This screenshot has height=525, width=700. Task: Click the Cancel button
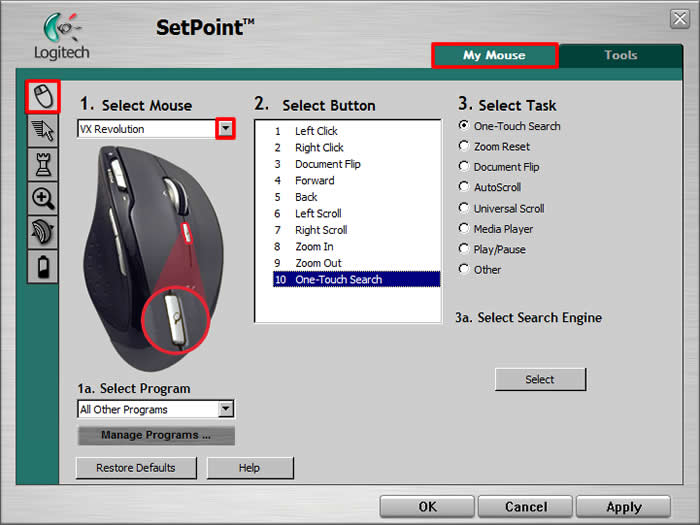pos(525,507)
